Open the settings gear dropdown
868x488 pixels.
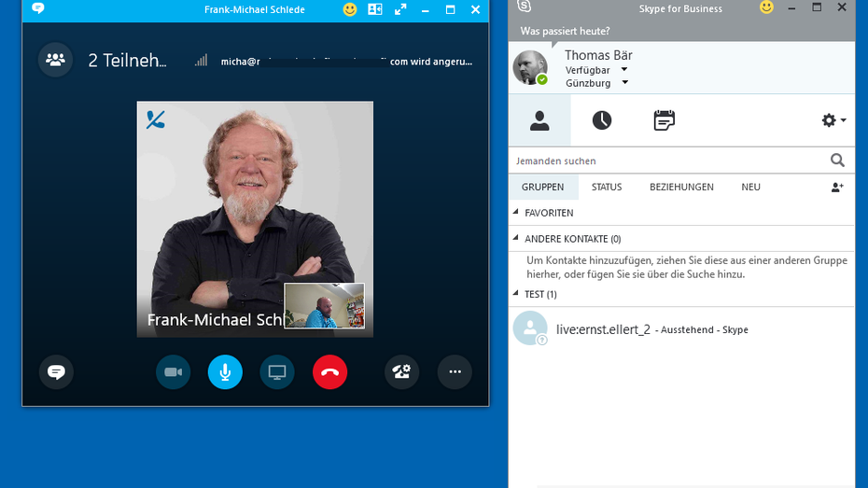point(833,120)
